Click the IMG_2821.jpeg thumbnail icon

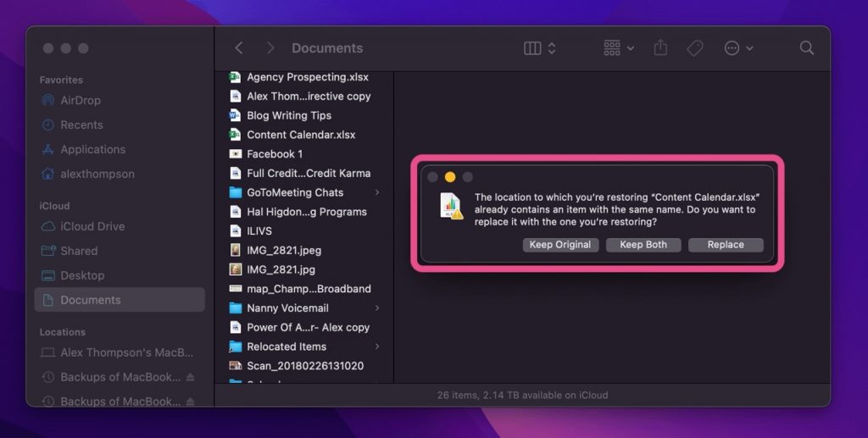[x=236, y=250]
